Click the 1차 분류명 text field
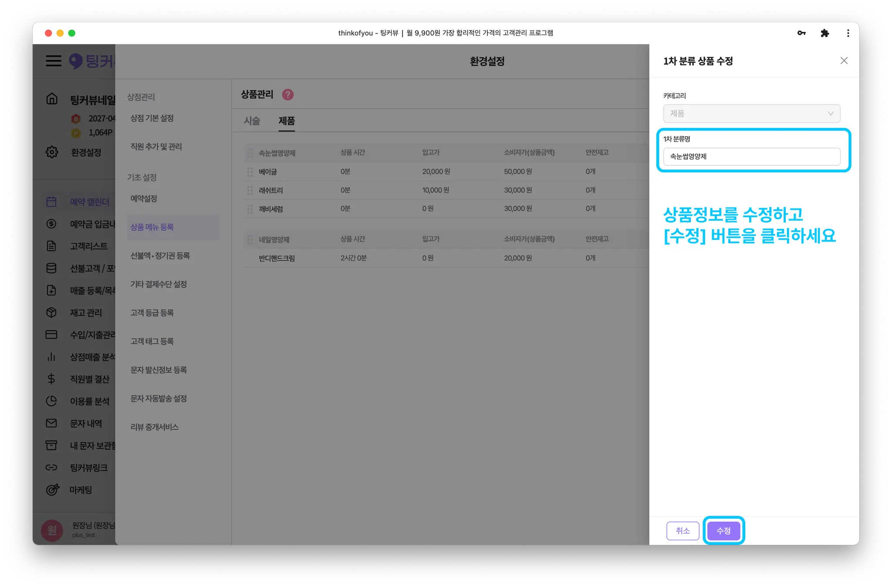This screenshot has width=892, height=588. (751, 157)
